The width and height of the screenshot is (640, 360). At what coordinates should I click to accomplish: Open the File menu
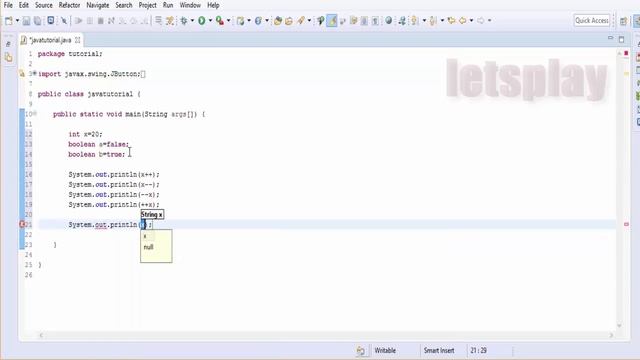8,5
